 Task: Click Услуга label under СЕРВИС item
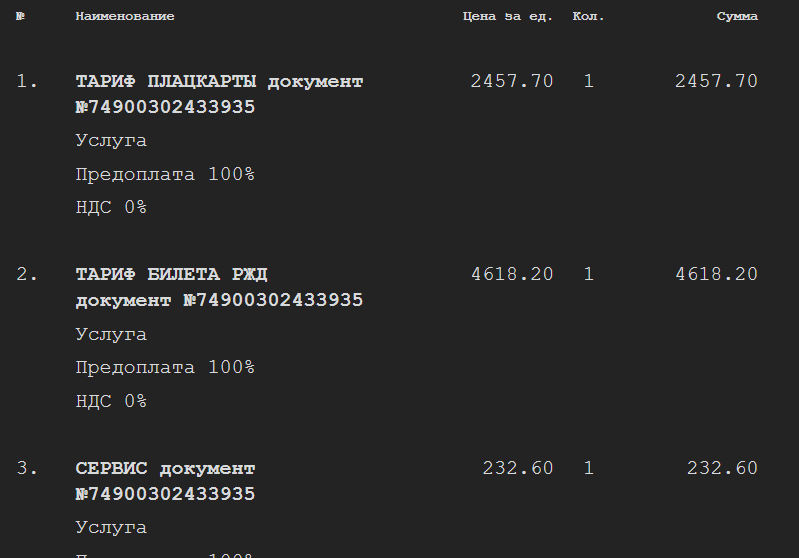tap(111, 527)
